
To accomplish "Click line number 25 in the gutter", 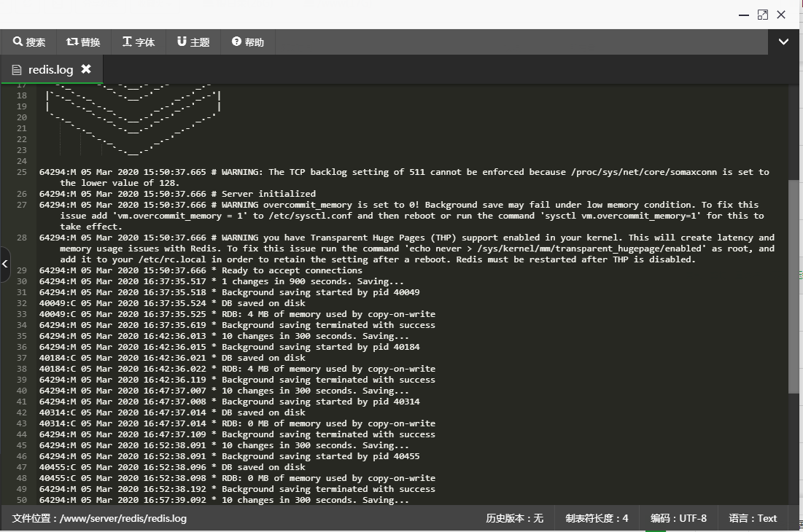I will pos(21,172).
